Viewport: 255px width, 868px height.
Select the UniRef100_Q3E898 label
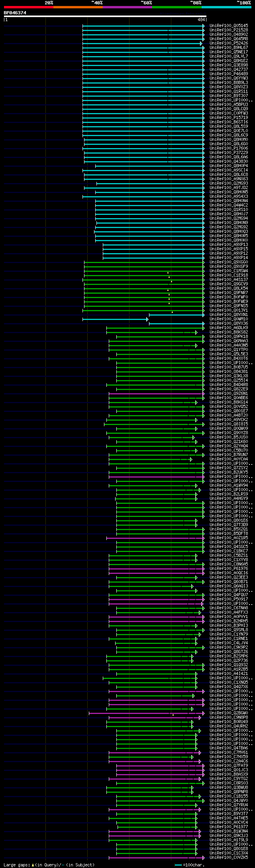tap(229, 65)
